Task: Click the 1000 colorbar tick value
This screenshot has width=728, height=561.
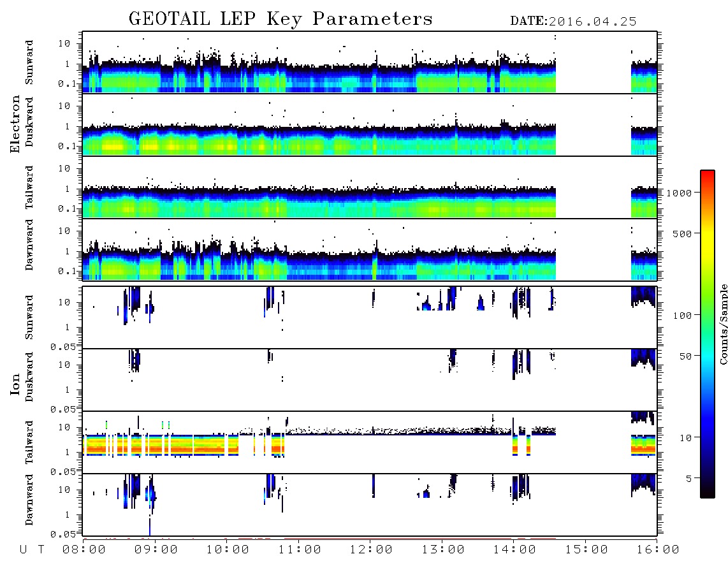Action: pos(679,193)
